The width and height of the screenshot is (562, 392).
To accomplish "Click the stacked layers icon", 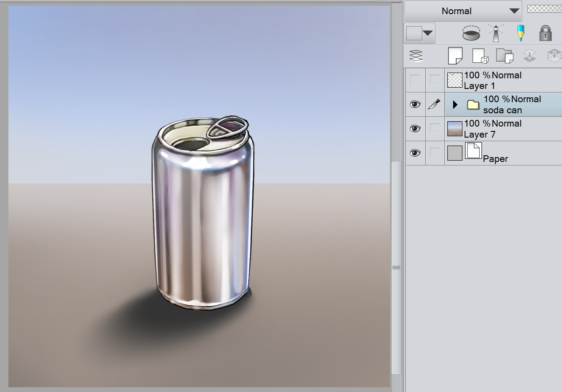I will (416, 56).
